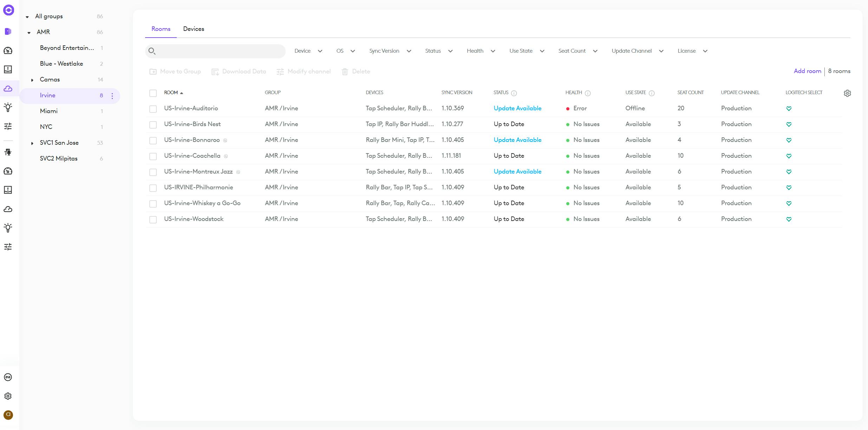The image size is (868, 430).
Task: Select the Rooms tab
Action: [161, 29]
